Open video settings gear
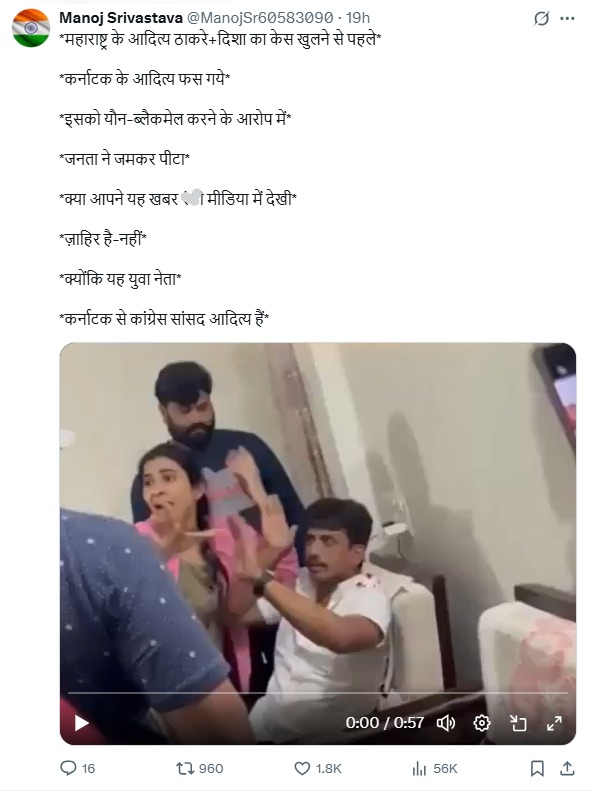The width and height of the screenshot is (592, 792). pyautogui.click(x=481, y=723)
